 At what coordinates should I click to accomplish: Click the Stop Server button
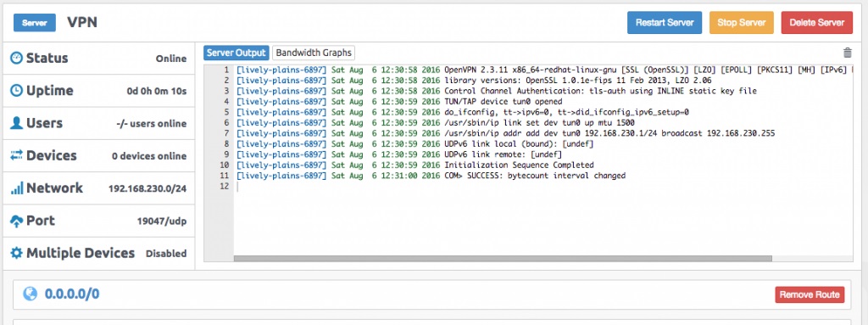(x=741, y=23)
